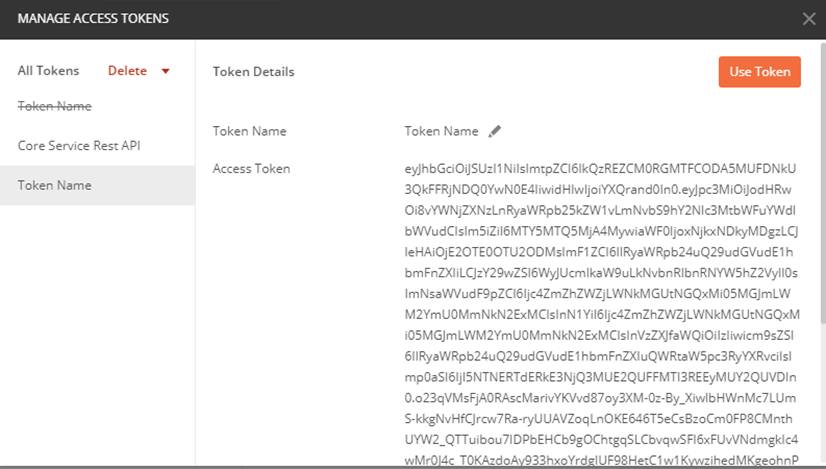826x469 pixels.
Task: Click the pencil edit icon beside Token Name
Action: pyautogui.click(x=494, y=131)
